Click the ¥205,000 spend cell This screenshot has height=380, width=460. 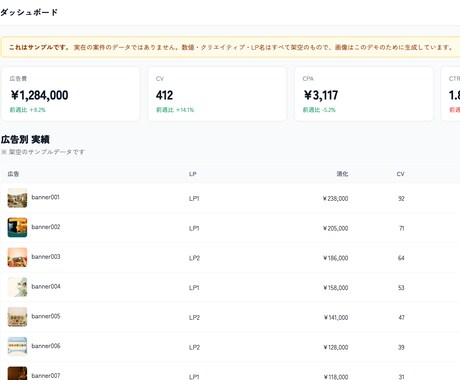[336, 228]
